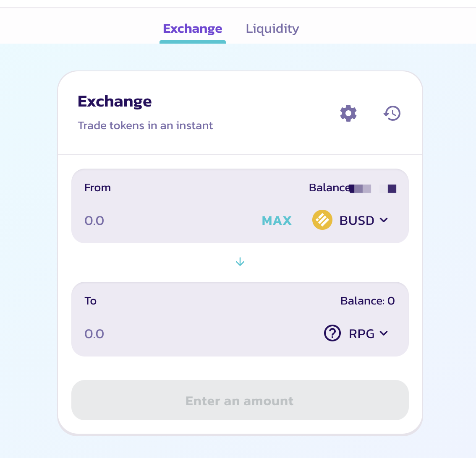This screenshot has height=458, width=476.
Task: Click the RPG unknown token question-mark icon
Action: click(x=332, y=333)
